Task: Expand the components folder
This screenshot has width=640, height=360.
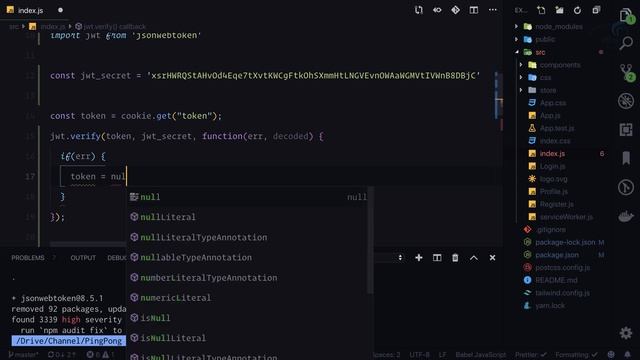Action: tap(521, 65)
